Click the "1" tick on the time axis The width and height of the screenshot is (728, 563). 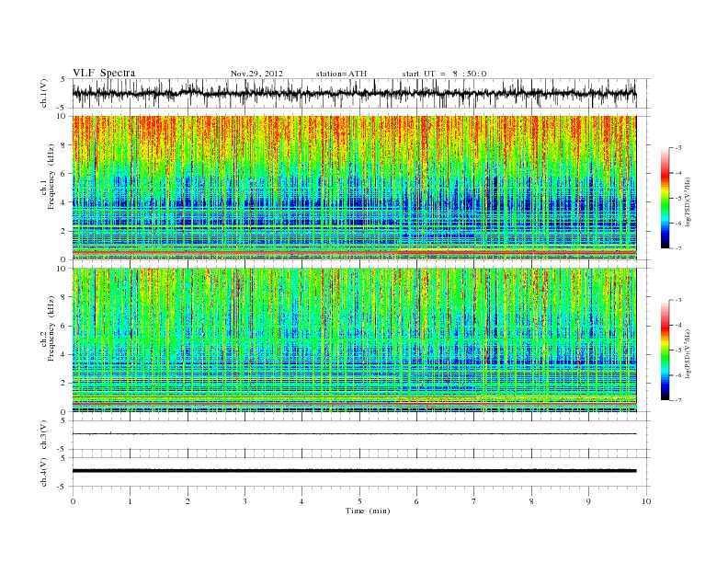click(x=130, y=501)
